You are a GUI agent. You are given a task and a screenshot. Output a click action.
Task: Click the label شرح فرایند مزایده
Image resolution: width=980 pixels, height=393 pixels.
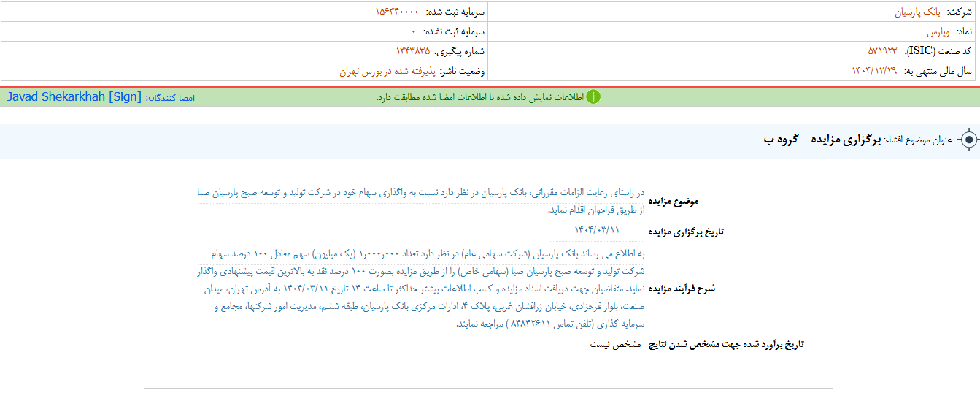[x=682, y=289]
